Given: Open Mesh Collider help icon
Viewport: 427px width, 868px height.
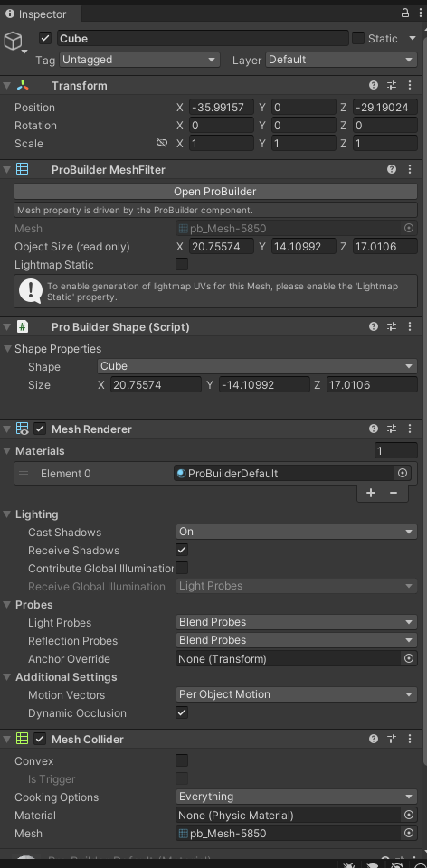Looking at the screenshot, I should coord(374,739).
